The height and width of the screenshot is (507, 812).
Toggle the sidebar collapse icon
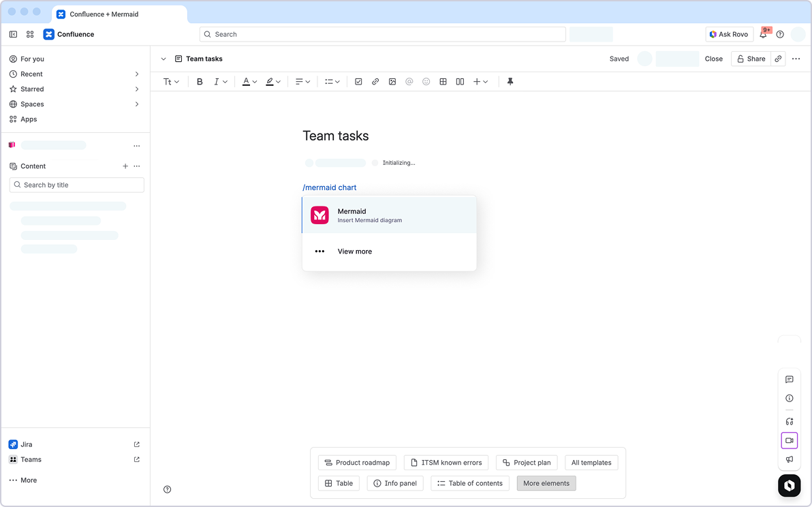[x=13, y=34]
